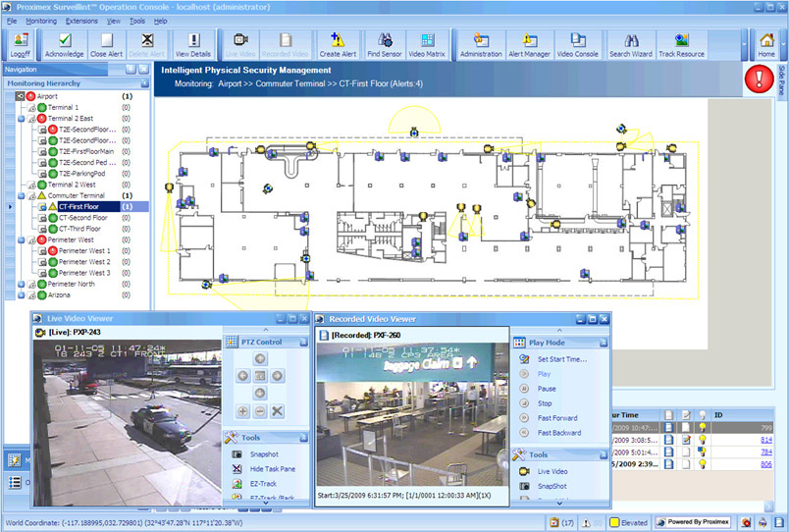Expand the Perimeter North tree node
789x532 pixels.
click(22, 284)
